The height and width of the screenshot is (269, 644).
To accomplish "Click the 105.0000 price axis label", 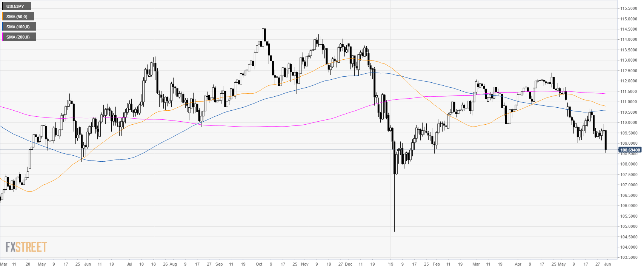I will (629, 226).
